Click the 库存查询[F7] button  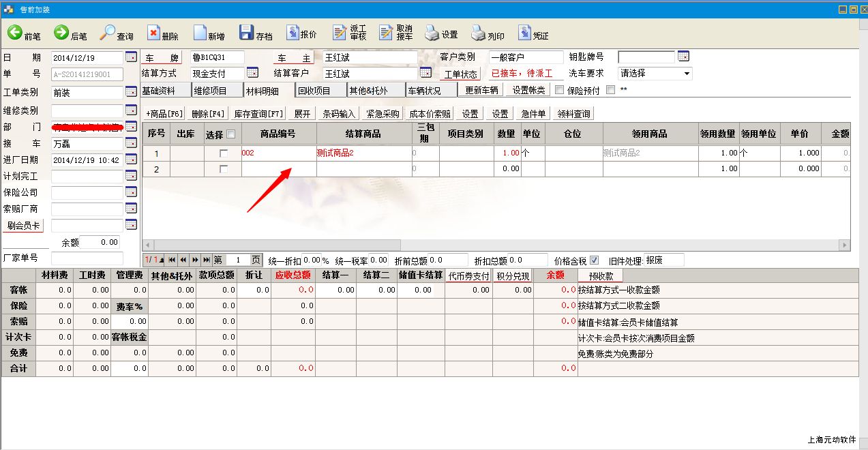pos(258,114)
